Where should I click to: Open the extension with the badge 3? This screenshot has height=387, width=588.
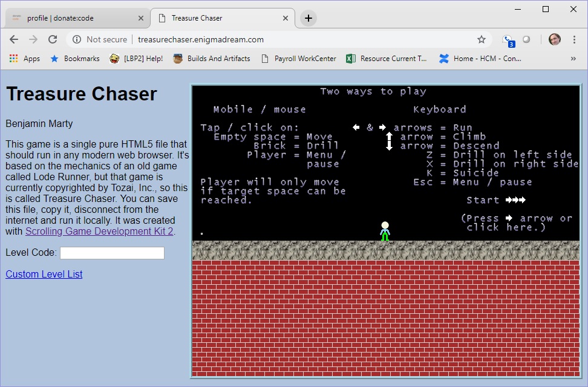click(508, 40)
